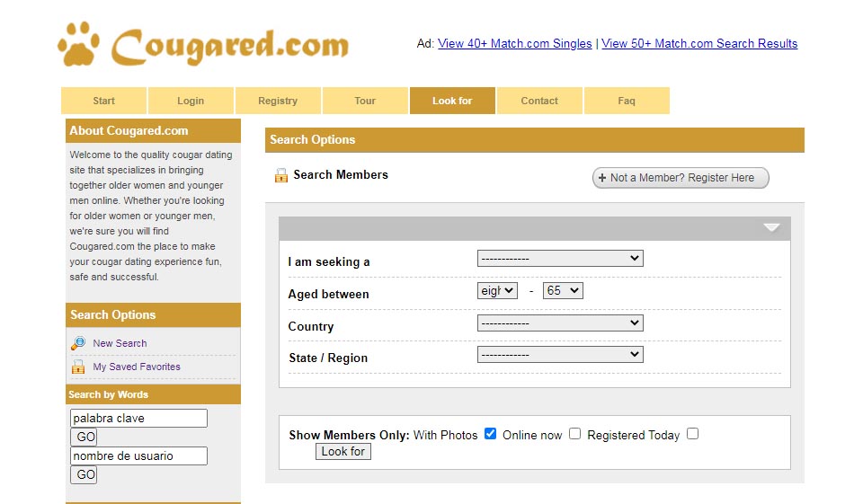Tick the Registered Today checkbox

click(692, 434)
